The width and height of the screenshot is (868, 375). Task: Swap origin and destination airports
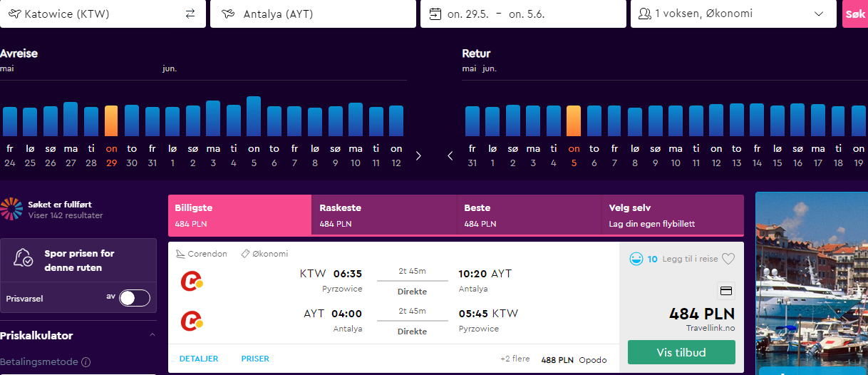(190, 14)
